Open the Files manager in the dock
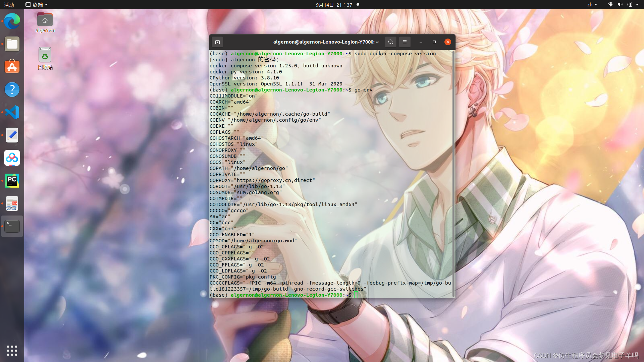 click(x=12, y=44)
